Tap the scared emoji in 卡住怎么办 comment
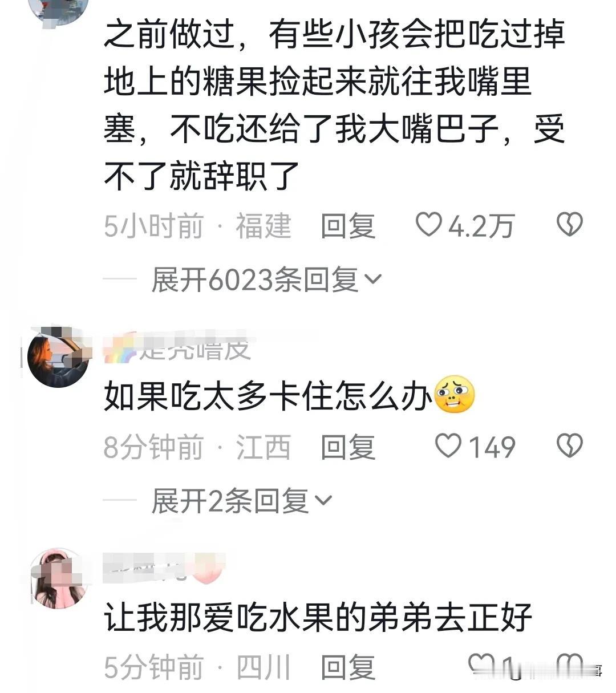616x693 pixels. [455, 395]
